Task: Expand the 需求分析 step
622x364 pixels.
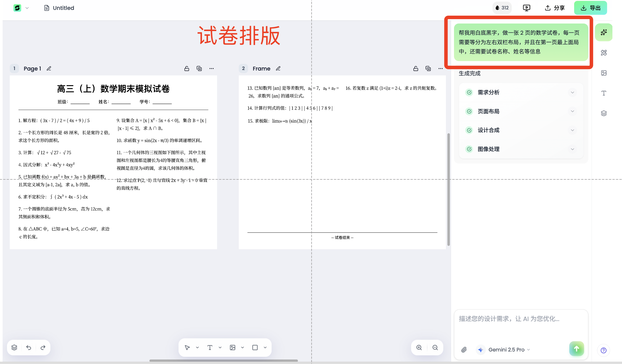Action: pyautogui.click(x=572, y=92)
